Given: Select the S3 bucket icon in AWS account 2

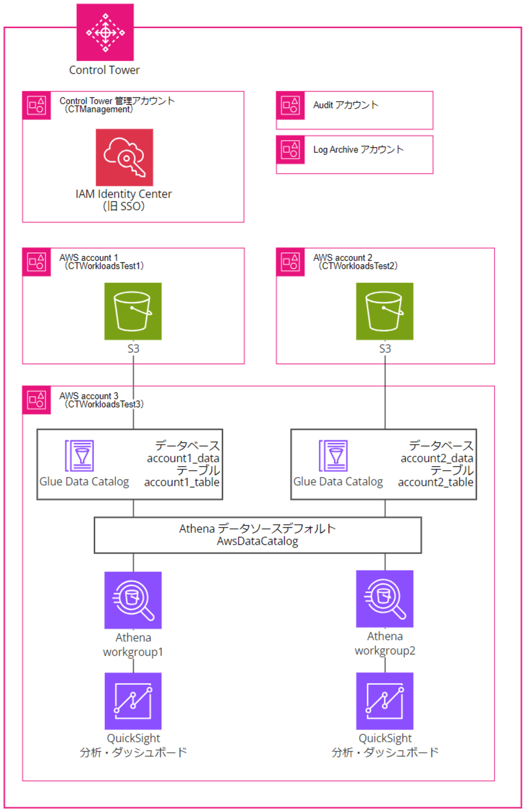Looking at the screenshot, I should (x=385, y=311).
